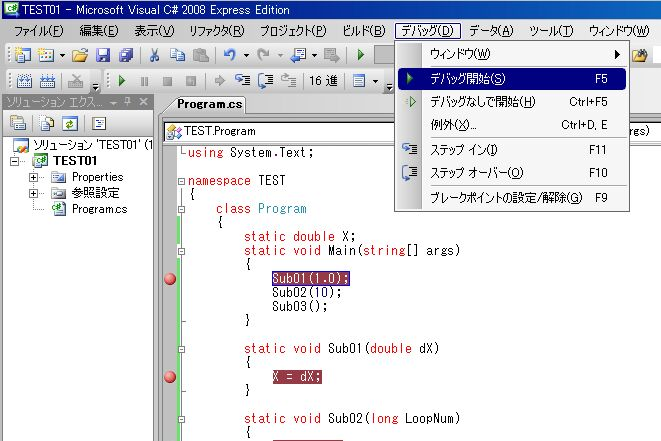Click the Step Over icon in debug toolbar
The image size is (661, 441).
pyautogui.click(x=266, y=81)
